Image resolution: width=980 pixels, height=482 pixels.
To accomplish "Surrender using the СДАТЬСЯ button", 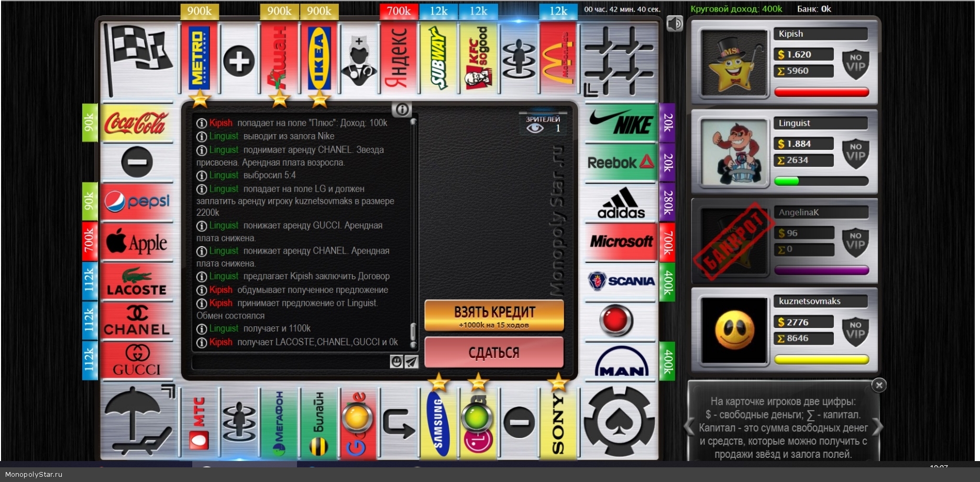I will click(494, 353).
